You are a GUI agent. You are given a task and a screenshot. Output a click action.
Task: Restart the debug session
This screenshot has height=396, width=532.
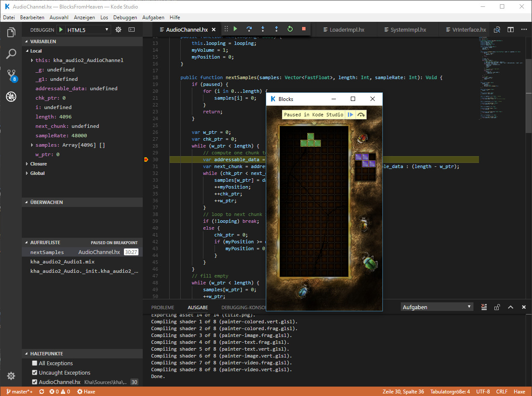290,29
